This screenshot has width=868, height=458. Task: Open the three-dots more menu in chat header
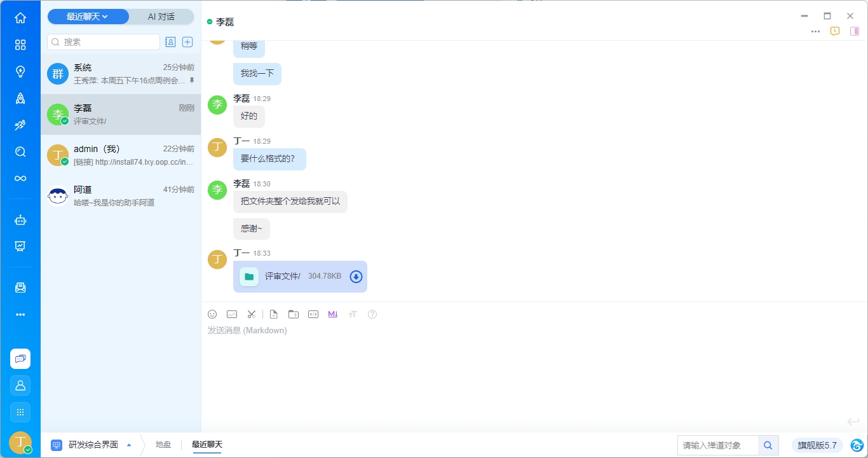[815, 31]
